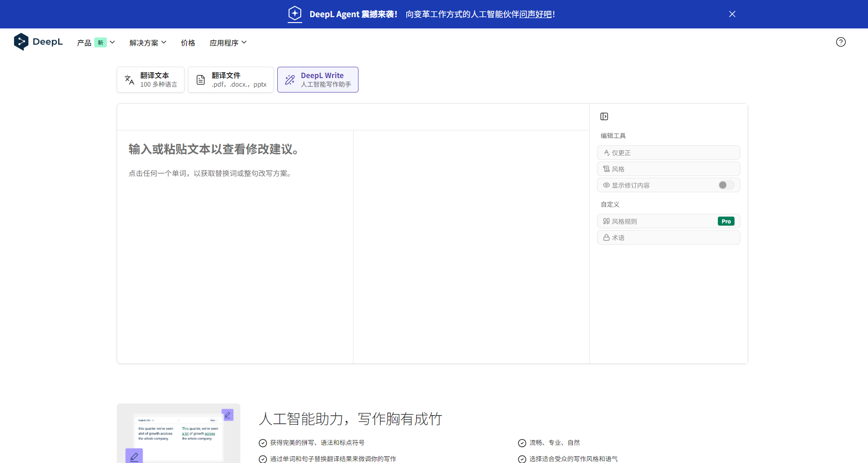868x463 pixels.
Task: Click the DeepL logo icon
Action: (21, 42)
